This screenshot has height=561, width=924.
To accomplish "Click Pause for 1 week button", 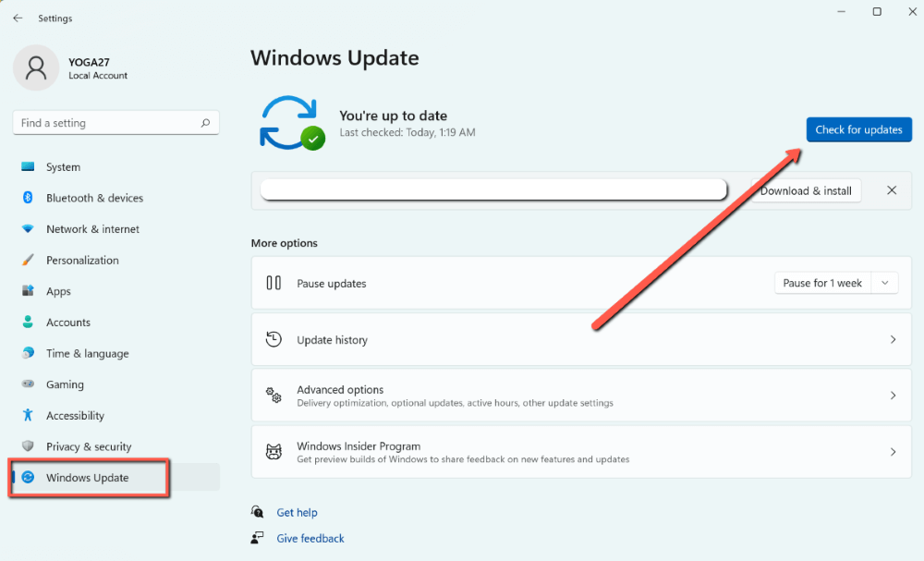I will point(822,283).
